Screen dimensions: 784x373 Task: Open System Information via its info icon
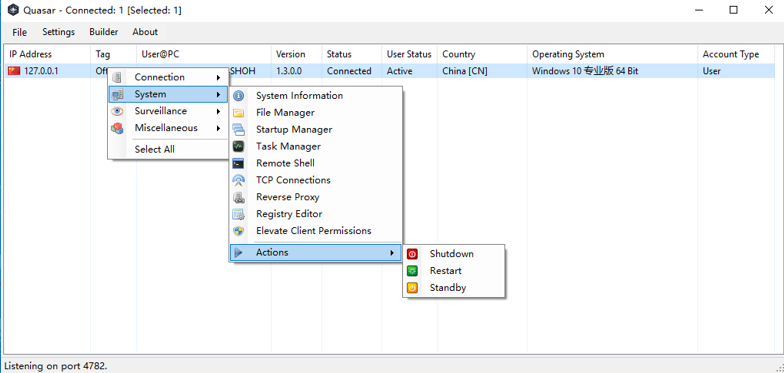[239, 96]
